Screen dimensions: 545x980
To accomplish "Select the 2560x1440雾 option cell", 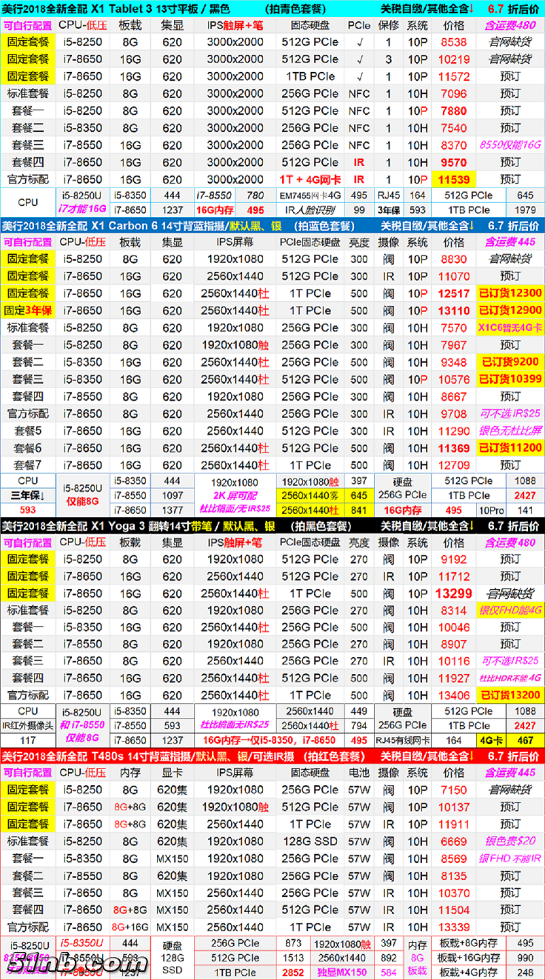I will [310, 494].
